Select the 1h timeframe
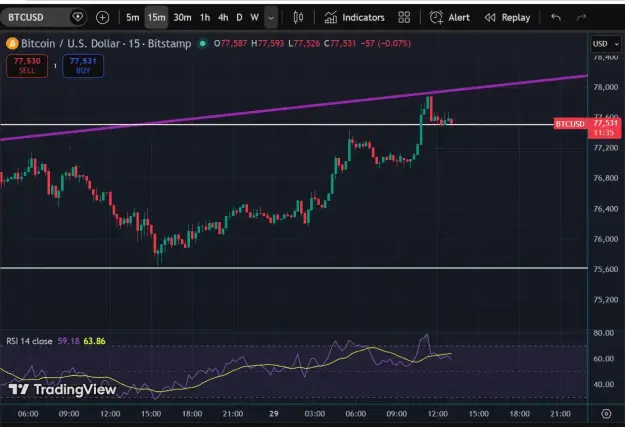The width and height of the screenshot is (625, 427). 205,18
